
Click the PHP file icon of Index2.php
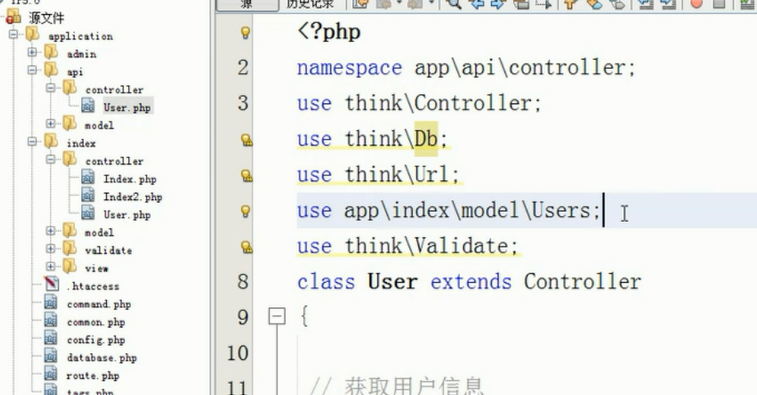(x=88, y=196)
